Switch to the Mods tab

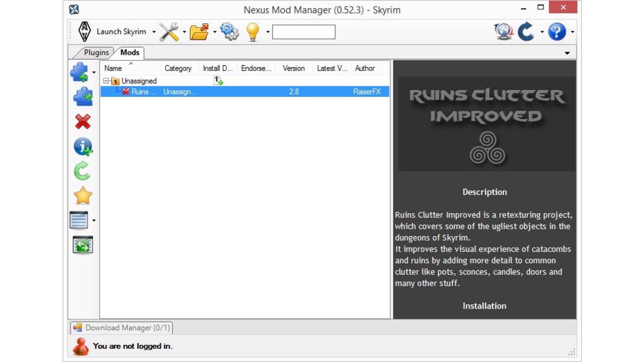pyautogui.click(x=130, y=52)
